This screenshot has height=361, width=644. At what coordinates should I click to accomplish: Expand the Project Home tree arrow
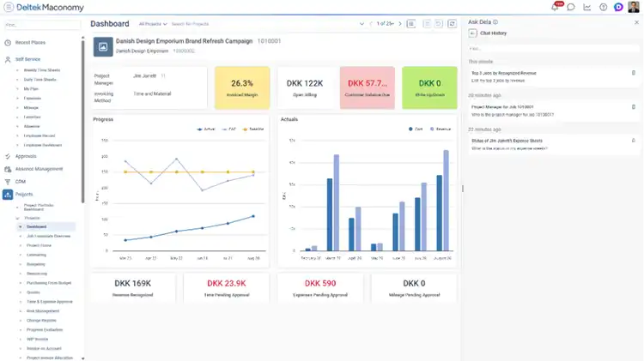click(21, 246)
